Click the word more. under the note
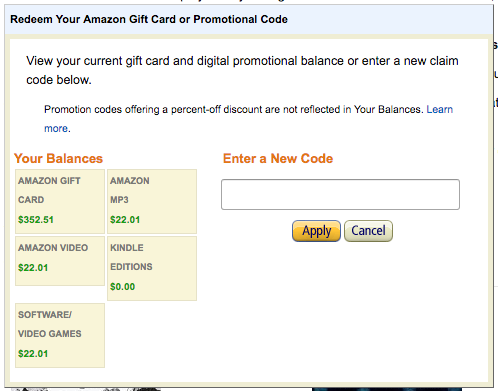498x391 pixels. (x=57, y=128)
